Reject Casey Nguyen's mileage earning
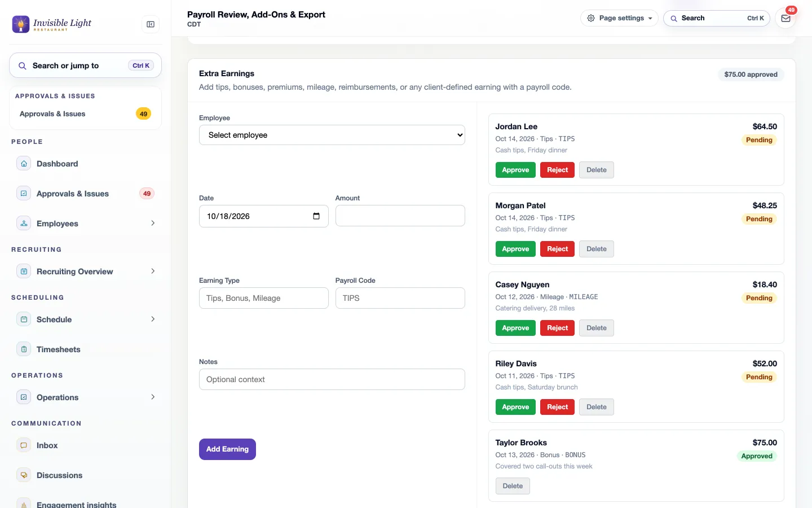The width and height of the screenshot is (812, 508). point(557,328)
